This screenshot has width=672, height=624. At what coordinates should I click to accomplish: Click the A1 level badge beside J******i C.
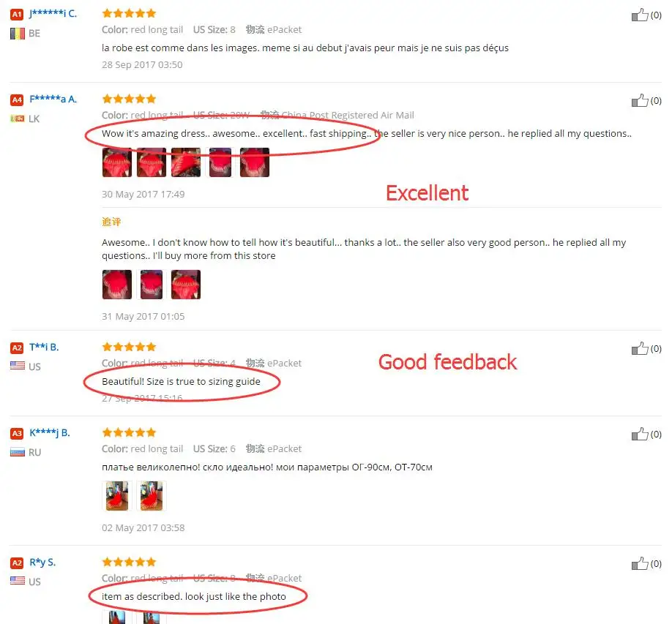coord(17,14)
